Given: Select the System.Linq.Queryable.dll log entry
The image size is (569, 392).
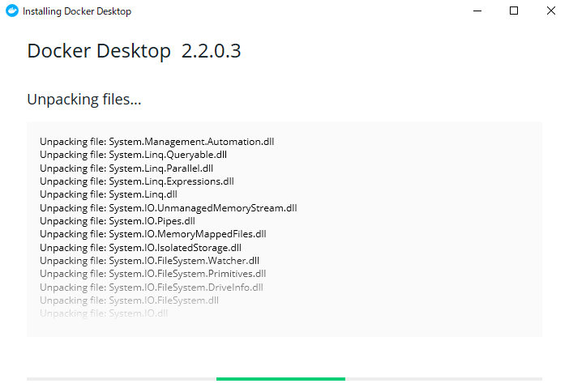Looking at the screenshot, I should coord(133,155).
